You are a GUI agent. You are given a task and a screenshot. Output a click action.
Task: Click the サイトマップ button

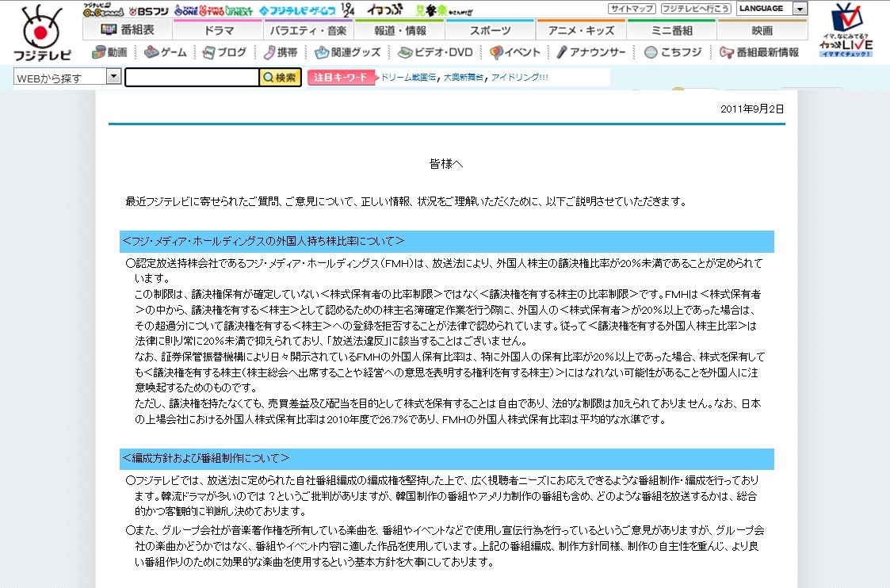click(632, 9)
